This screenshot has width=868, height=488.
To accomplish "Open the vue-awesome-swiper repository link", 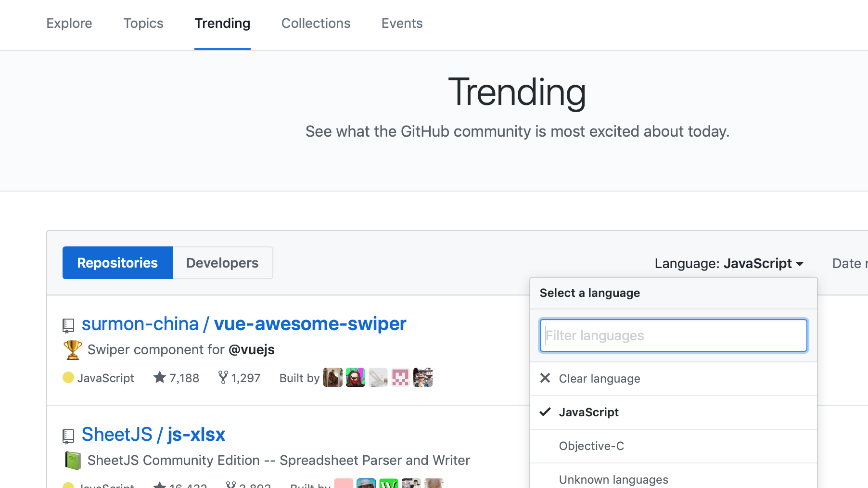I will point(310,324).
